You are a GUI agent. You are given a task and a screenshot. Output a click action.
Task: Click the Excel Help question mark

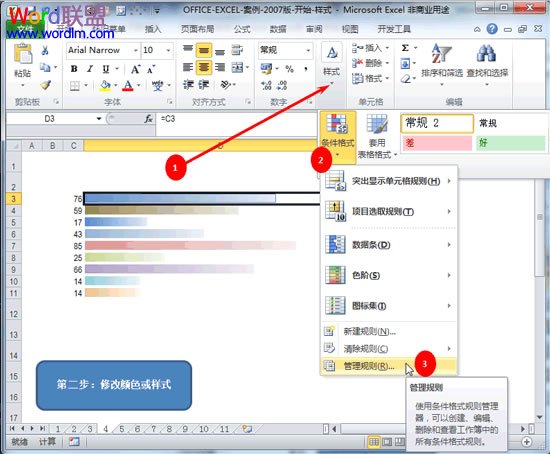(492, 29)
